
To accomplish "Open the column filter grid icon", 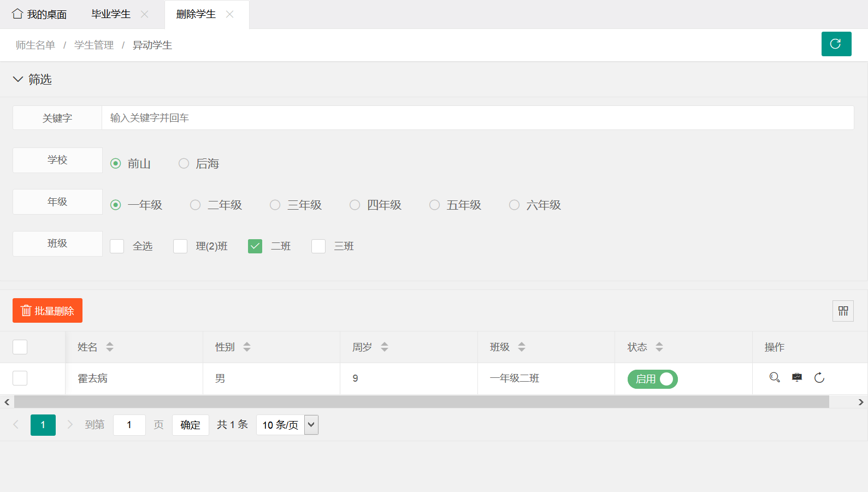I will [843, 311].
